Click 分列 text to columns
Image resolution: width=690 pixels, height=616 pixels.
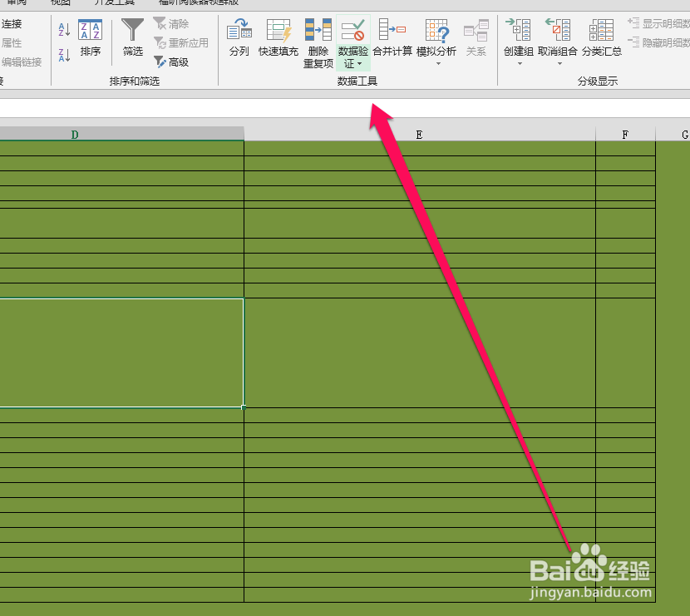point(239,38)
